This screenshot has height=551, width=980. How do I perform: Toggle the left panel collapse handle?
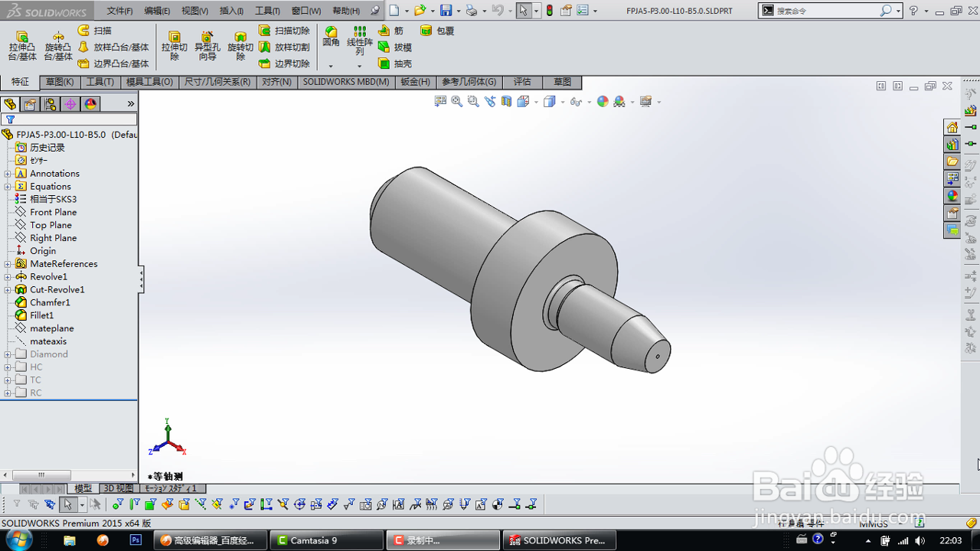(141, 279)
